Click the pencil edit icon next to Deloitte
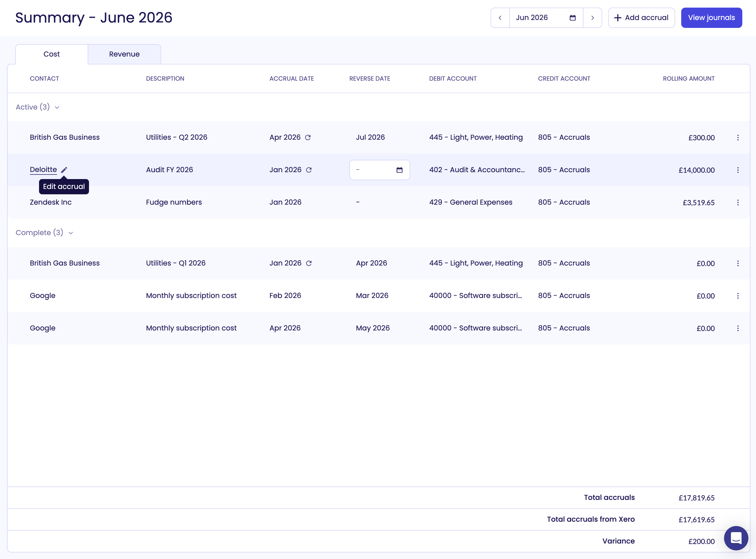This screenshot has width=756, height=559. tap(64, 170)
